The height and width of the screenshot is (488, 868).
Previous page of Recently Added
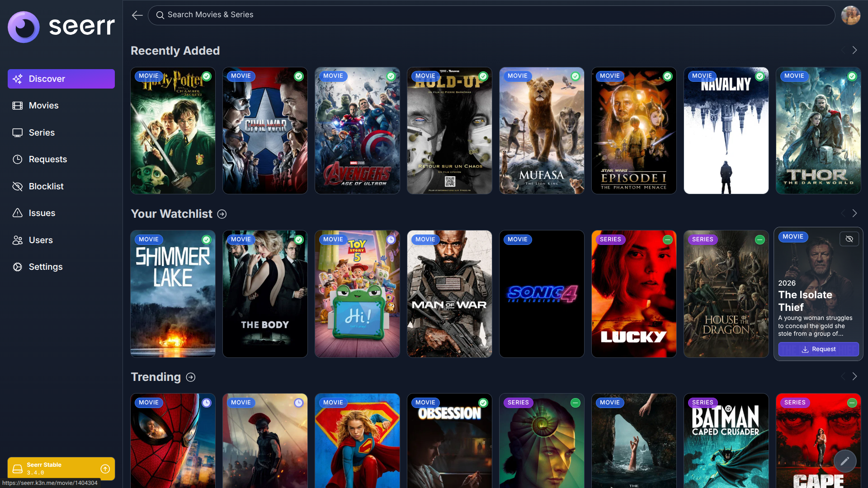843,50
